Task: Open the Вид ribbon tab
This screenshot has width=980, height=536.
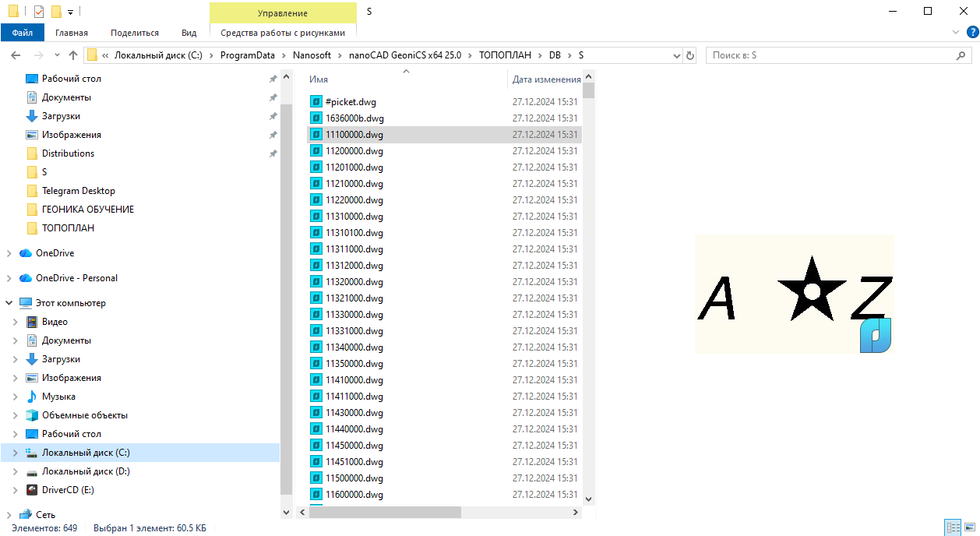Action: 189,33
